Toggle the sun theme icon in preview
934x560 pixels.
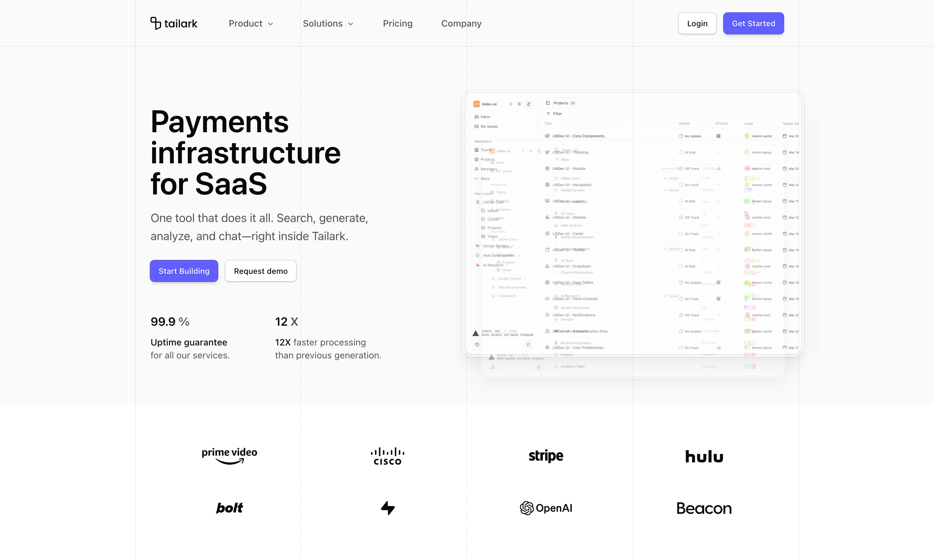[519, 104]
